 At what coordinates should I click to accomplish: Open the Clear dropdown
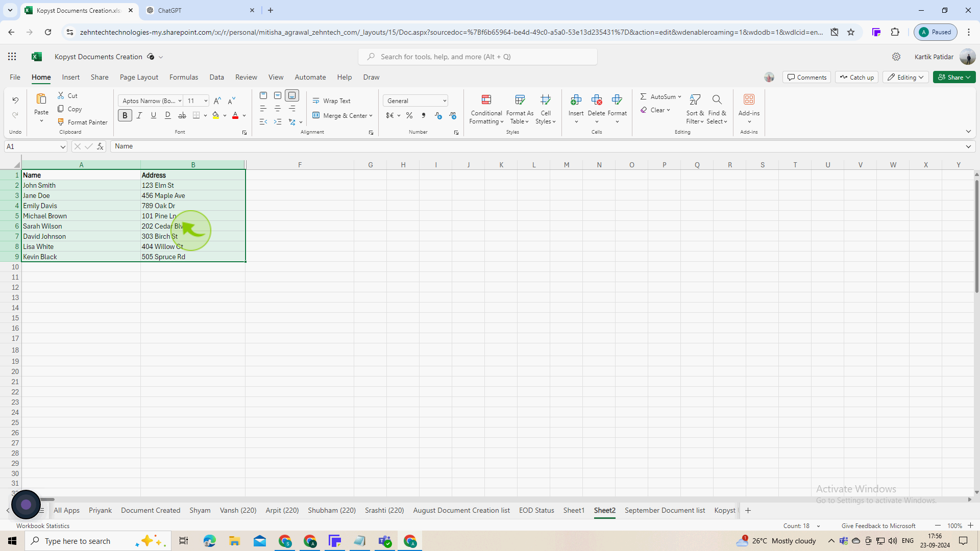coord(655,110)
